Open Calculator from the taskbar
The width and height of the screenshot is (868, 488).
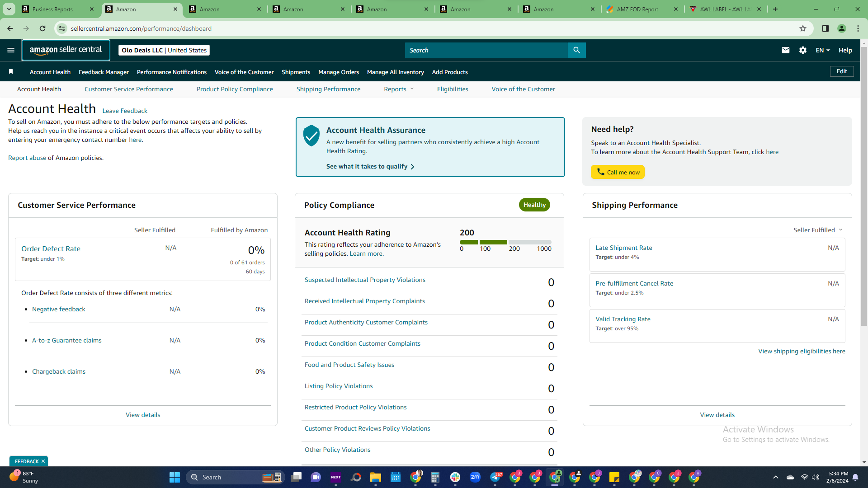(x=435, y=477)
